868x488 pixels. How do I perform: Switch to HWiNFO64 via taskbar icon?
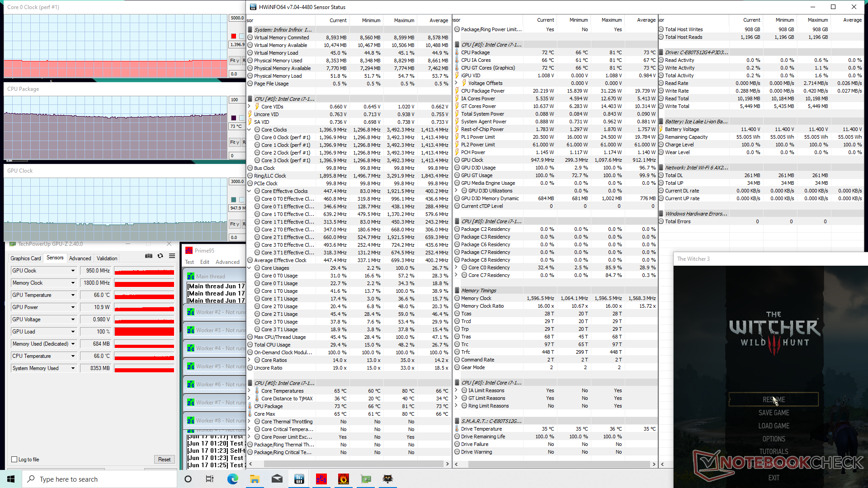coord(299,479)
